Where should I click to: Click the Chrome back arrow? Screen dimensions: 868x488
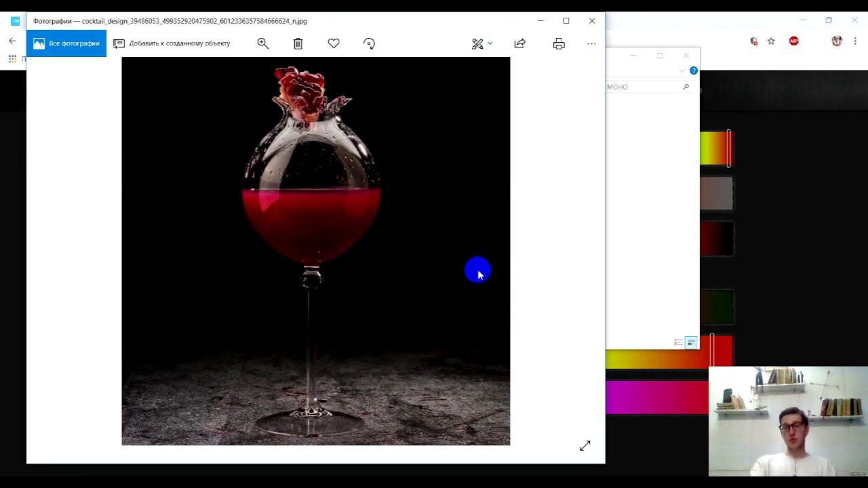tap(12, 41)
